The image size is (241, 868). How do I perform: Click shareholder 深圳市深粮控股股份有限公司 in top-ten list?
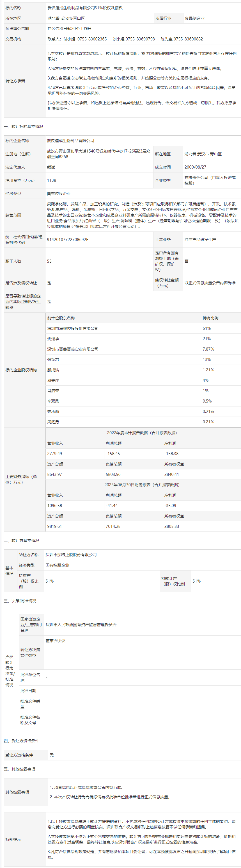coord(73,328)
